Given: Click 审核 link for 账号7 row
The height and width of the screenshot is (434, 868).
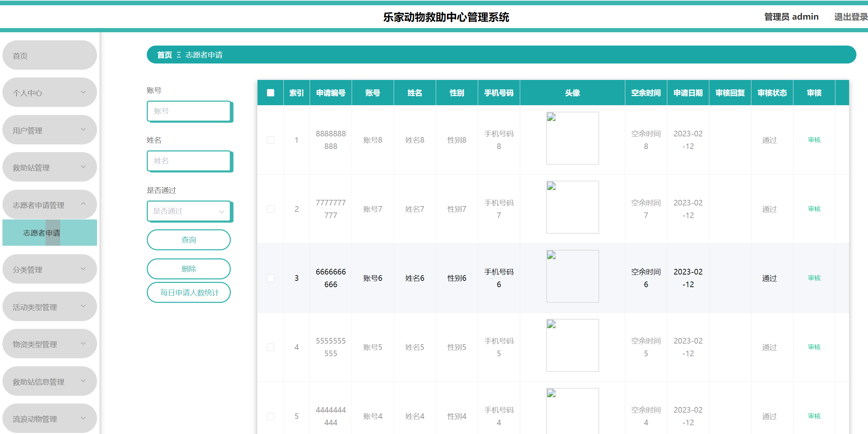Looking at the screenshot, I should (814, 209).
